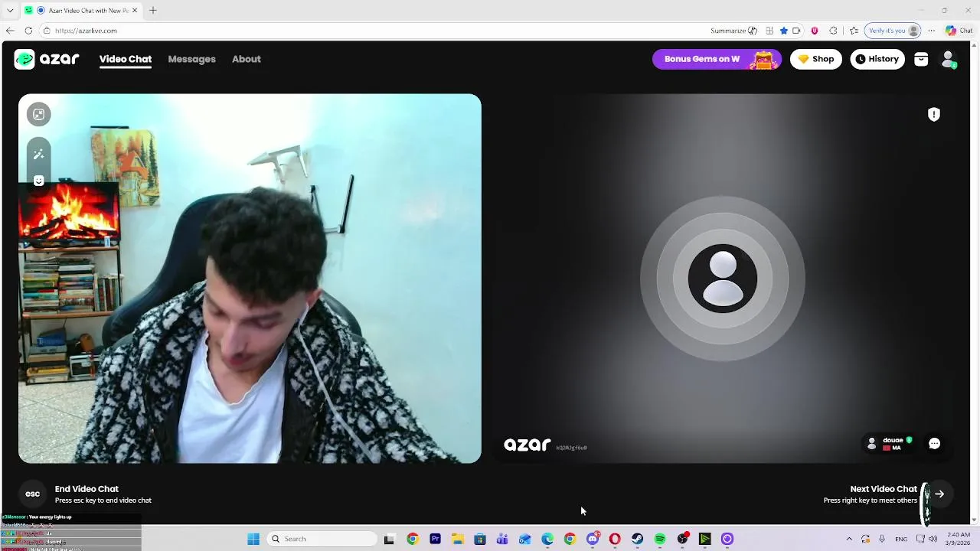Open the inventory box icon in header
This screenshot has height=551, width=980.
pos(921,59)
